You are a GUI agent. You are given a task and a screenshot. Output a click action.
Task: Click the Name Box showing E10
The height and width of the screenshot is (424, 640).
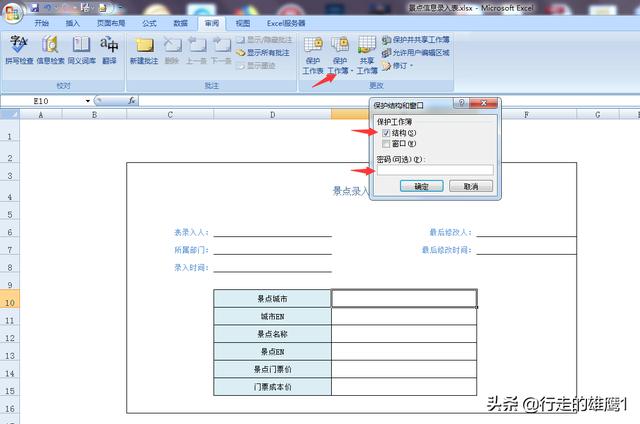pos(43,101)
